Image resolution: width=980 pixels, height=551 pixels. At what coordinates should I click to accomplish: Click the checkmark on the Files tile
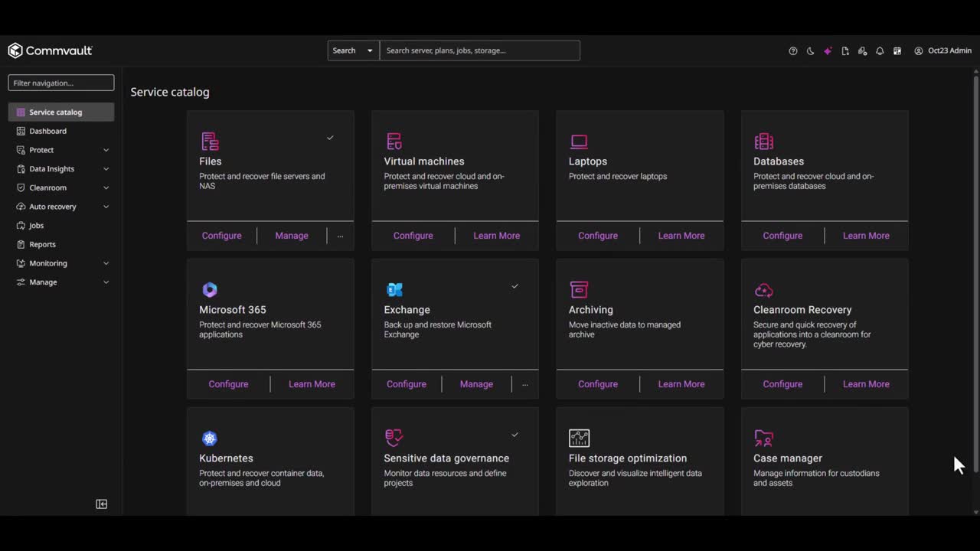coord(330,138)
